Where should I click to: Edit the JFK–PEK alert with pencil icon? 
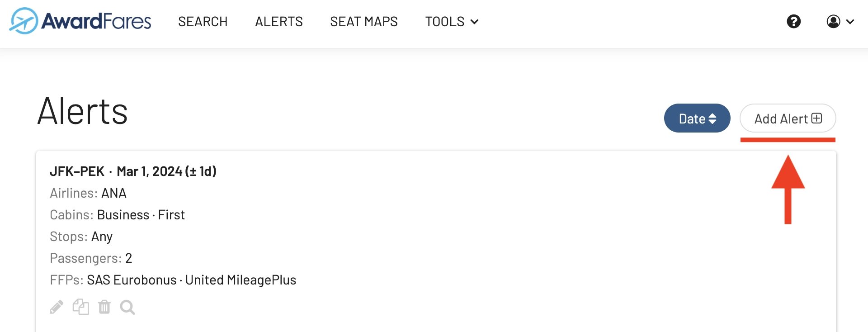(57, 307)
